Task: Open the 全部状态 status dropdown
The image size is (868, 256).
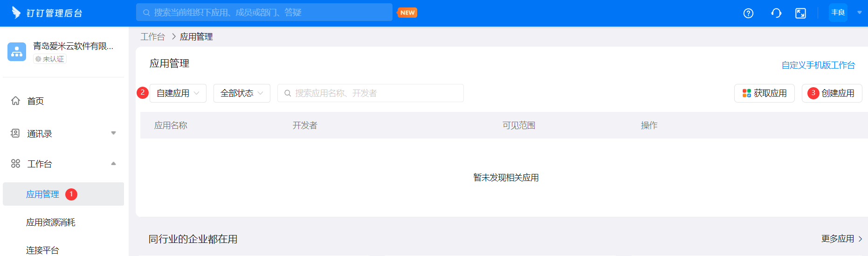Action: (x=241, y=93)
